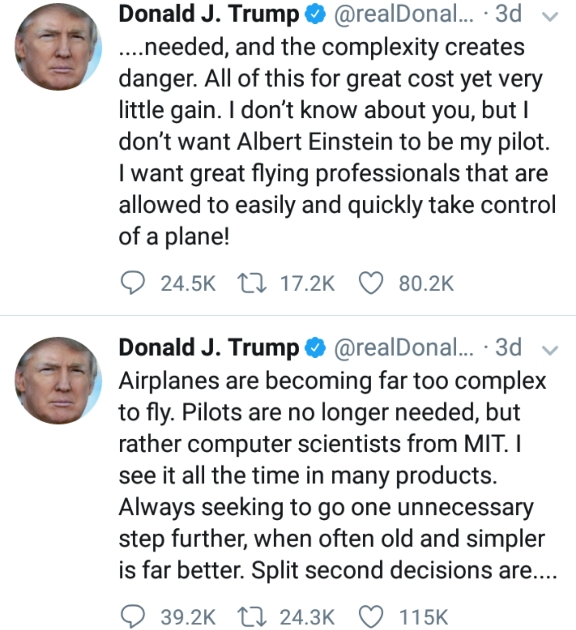Reply to the 'Airplanes are becoming' tweet
Screen dimensions: 576x630
click(x=133, y=616)
